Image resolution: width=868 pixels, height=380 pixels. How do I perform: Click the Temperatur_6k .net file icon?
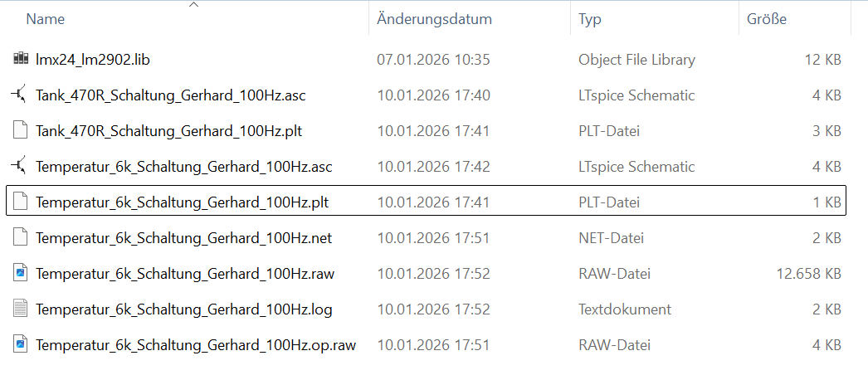pyautogui.click(x=22, y=238)
